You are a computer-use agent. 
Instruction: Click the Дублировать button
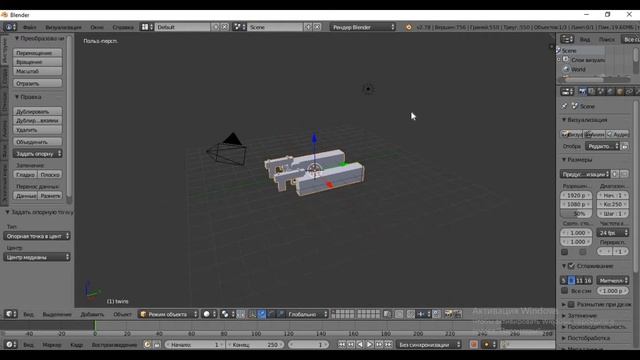tap(37, 111)
